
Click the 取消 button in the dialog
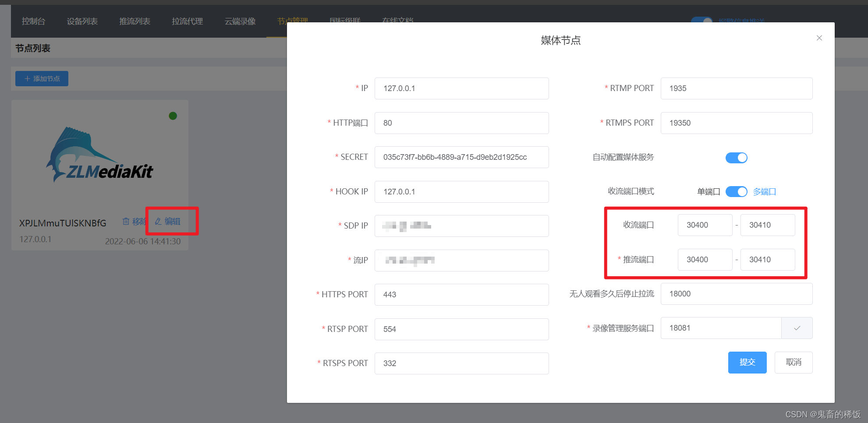click(x=794, y=362)
